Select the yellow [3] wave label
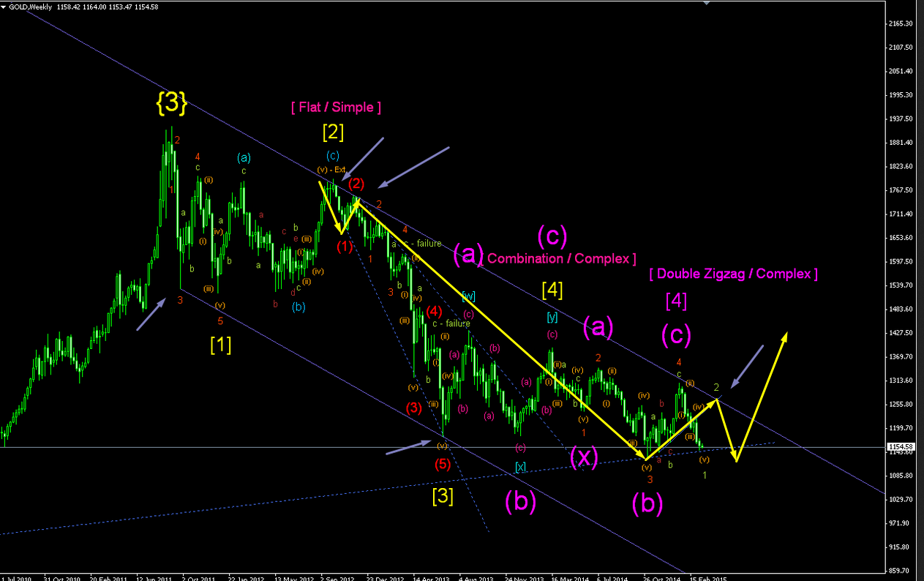Screen dimensions: 924x581 [443, 496]
